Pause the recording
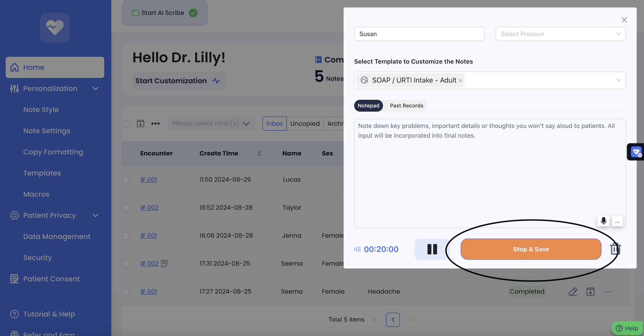 [432, 249]
